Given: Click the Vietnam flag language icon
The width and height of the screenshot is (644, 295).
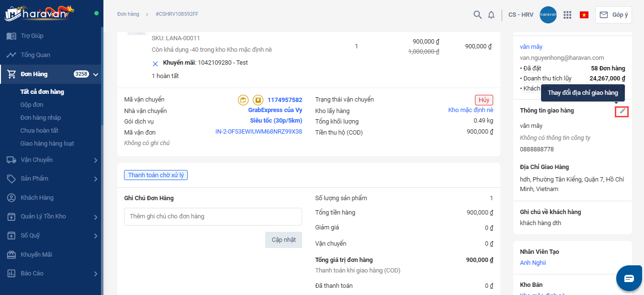Looking at the screenshot, I should 584,15.
